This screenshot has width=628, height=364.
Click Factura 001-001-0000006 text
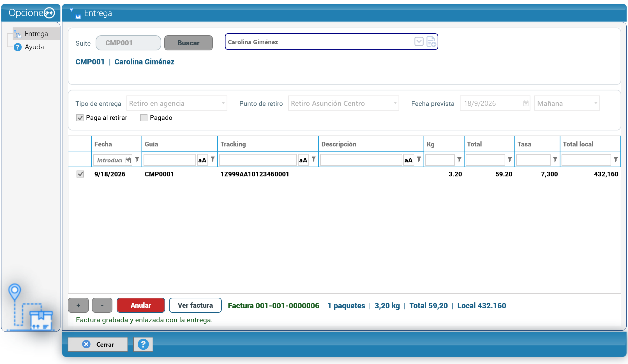click(x=274, y=305)
